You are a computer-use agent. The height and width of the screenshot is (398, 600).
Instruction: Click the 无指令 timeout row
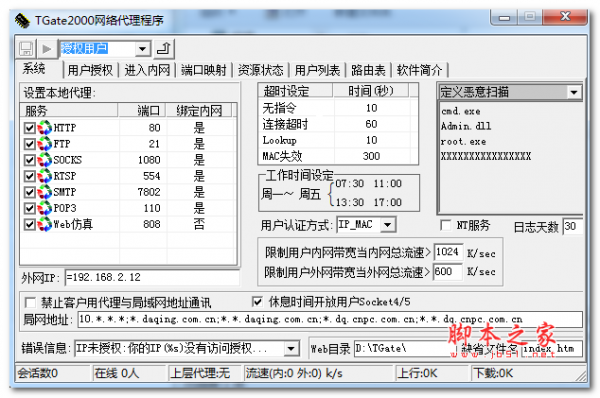click(x=338, y=108)
